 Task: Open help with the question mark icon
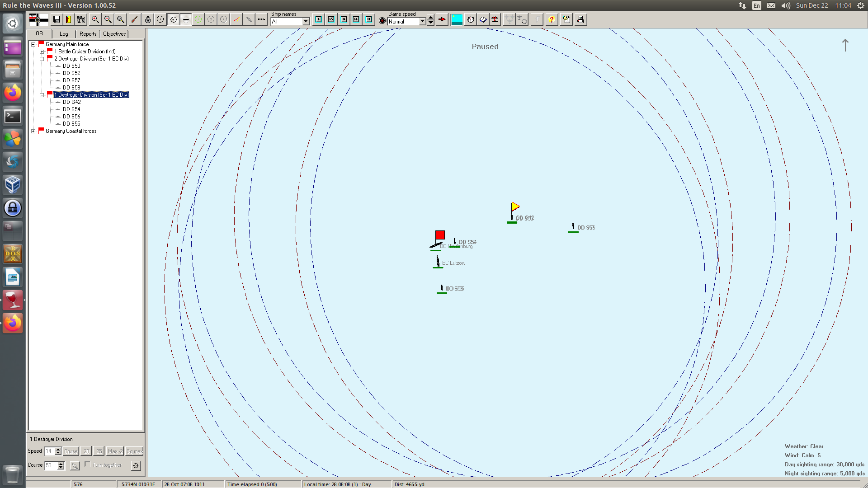point(552,19)
